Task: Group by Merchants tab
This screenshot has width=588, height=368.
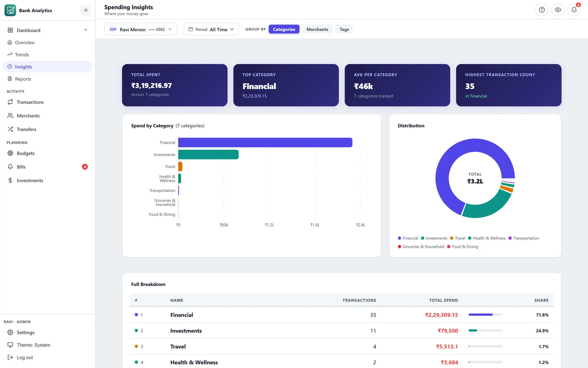Action: pyautogui.click(x=317, y=29)
